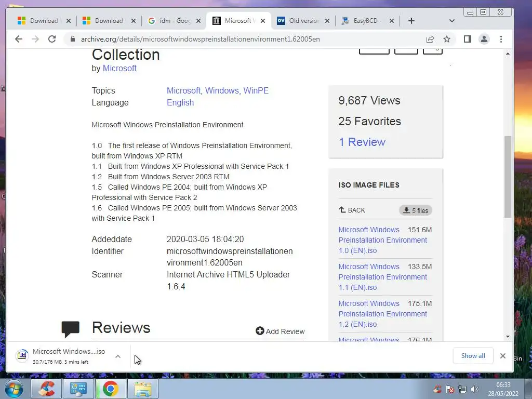
Task: Expand the download item options chevron
Action: 118,356
